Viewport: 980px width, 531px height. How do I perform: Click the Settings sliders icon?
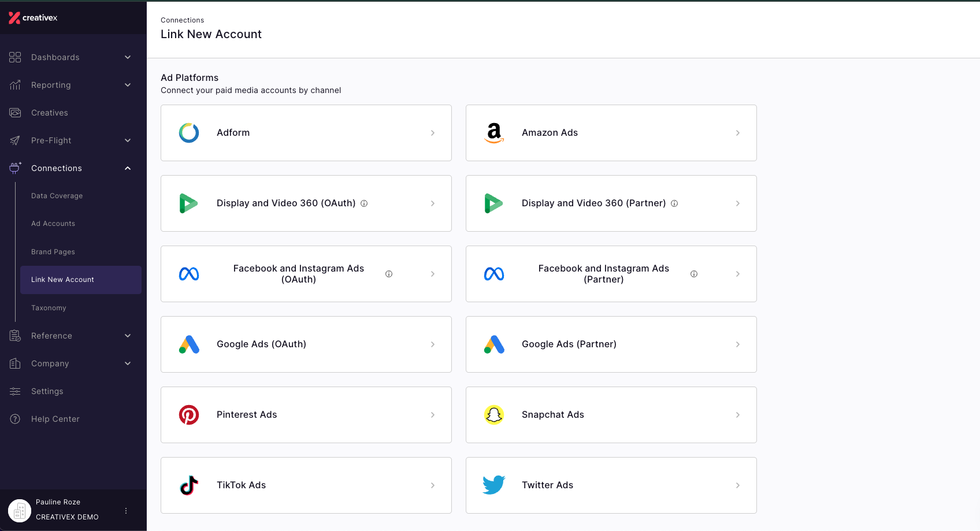click(x=15, y=391)
